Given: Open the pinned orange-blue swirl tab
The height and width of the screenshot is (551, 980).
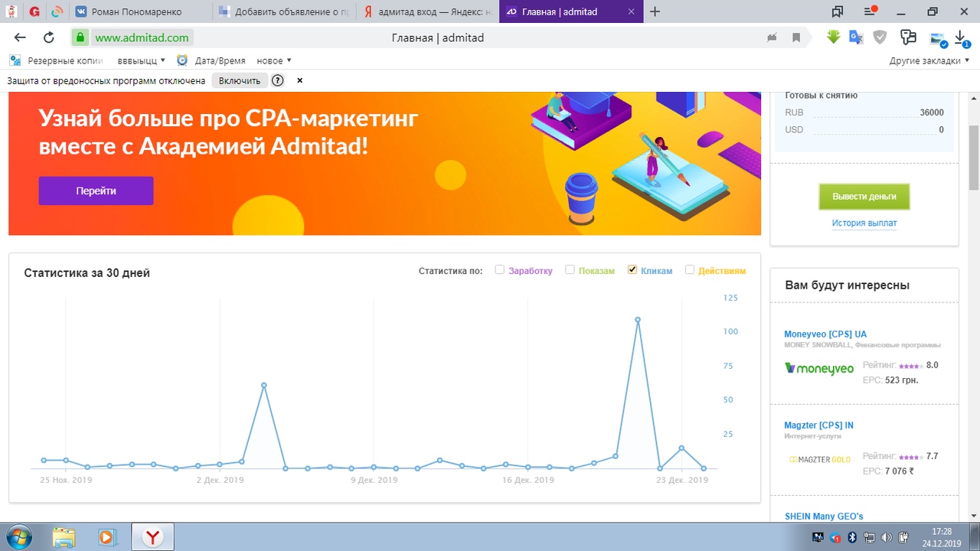Looking at the screenshot, I should point(57,11).
